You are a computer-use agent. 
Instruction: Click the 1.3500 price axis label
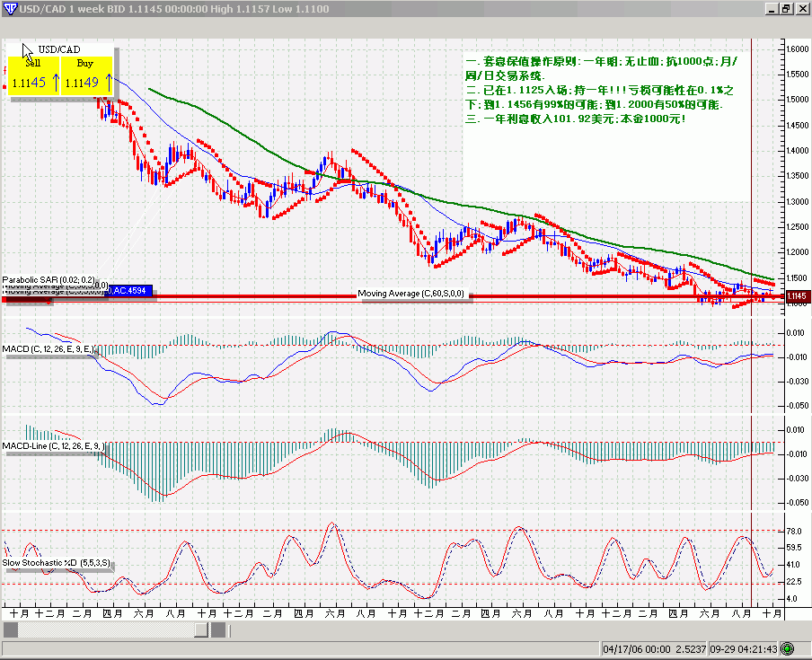[x=798, y=176]
